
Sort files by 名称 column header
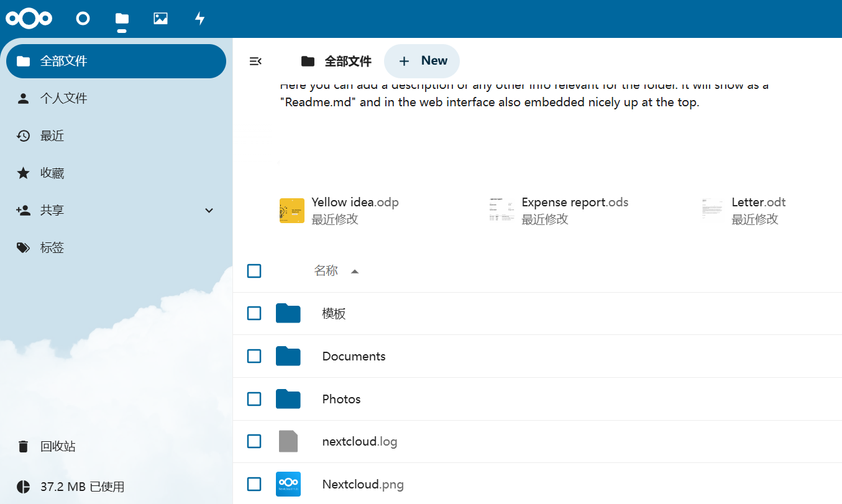(326, 271)
